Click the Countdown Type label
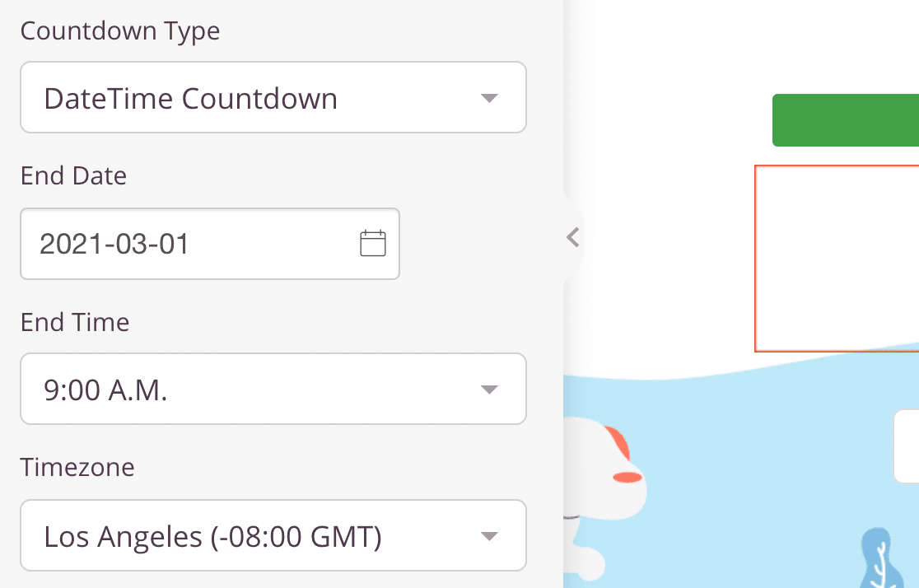 click(x=120, y=31)
